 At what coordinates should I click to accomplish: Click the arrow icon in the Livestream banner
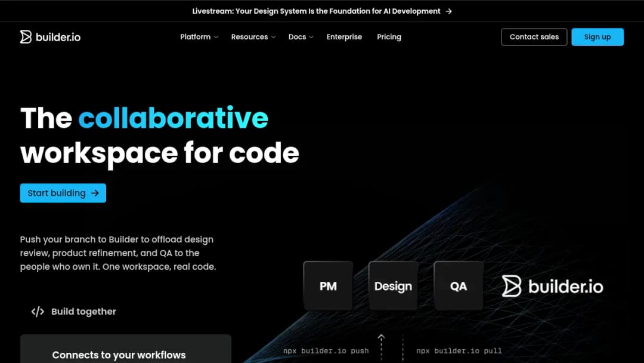[448, 11]
